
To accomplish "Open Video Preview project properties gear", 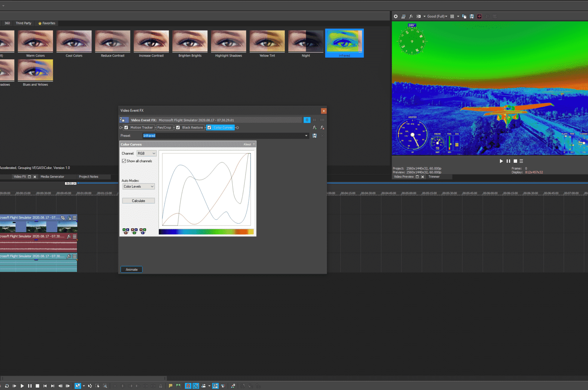I will tap(396, 16).
